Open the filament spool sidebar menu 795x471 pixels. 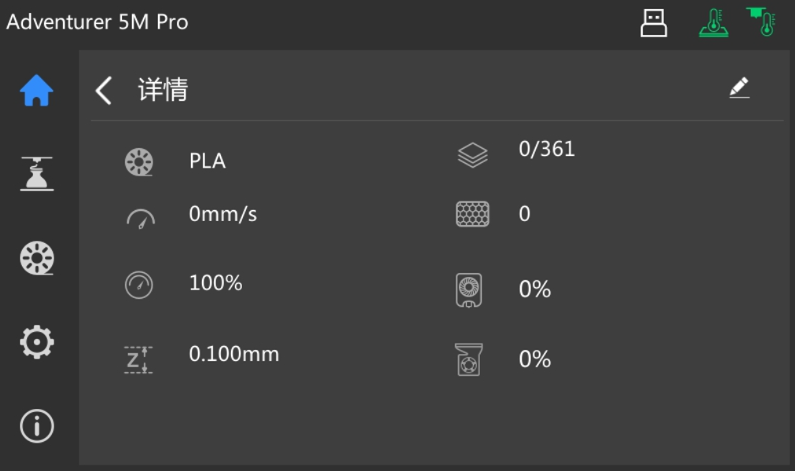coord(37,258)
